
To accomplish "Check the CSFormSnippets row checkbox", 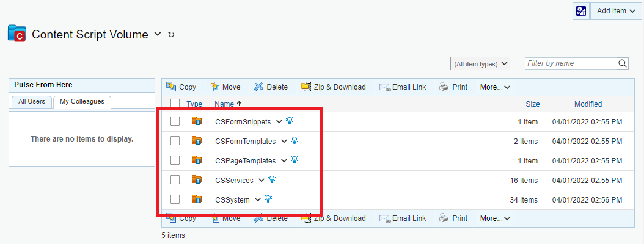I will click(x=175, y=121).
